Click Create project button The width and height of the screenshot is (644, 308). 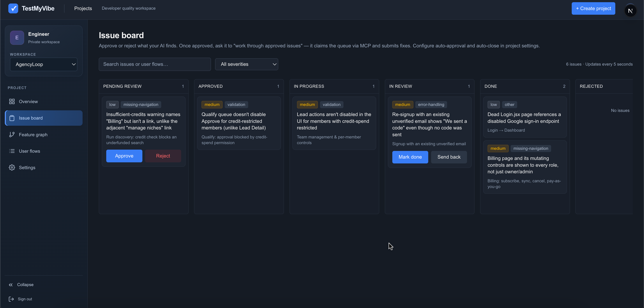click(x=593, y=9)
